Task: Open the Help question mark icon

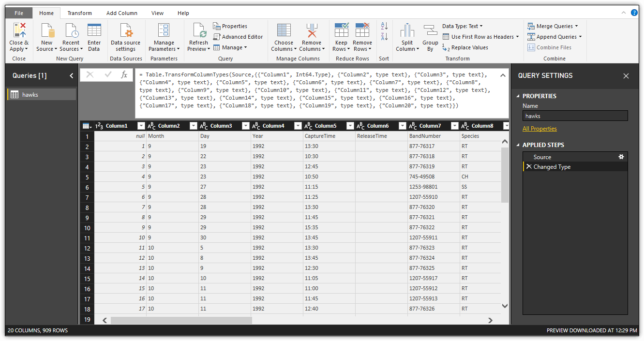Action: 634,13
